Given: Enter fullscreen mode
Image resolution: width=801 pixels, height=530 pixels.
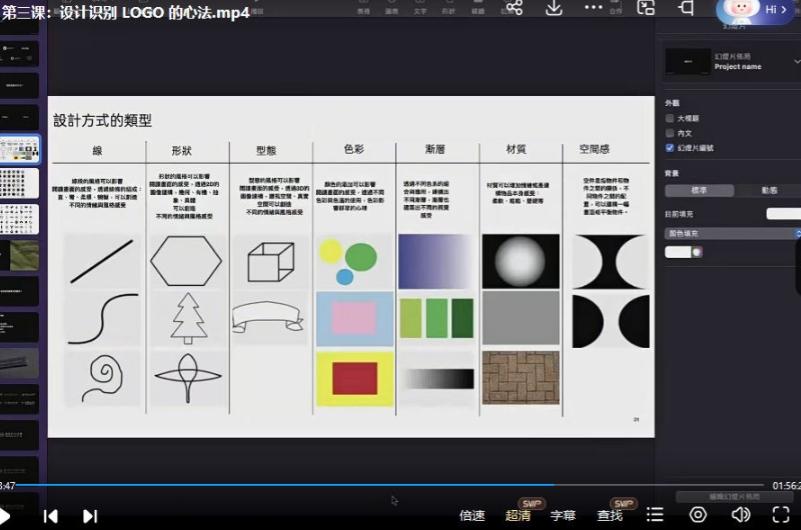Looking at the screenshot, I should (x=781, y=515).
